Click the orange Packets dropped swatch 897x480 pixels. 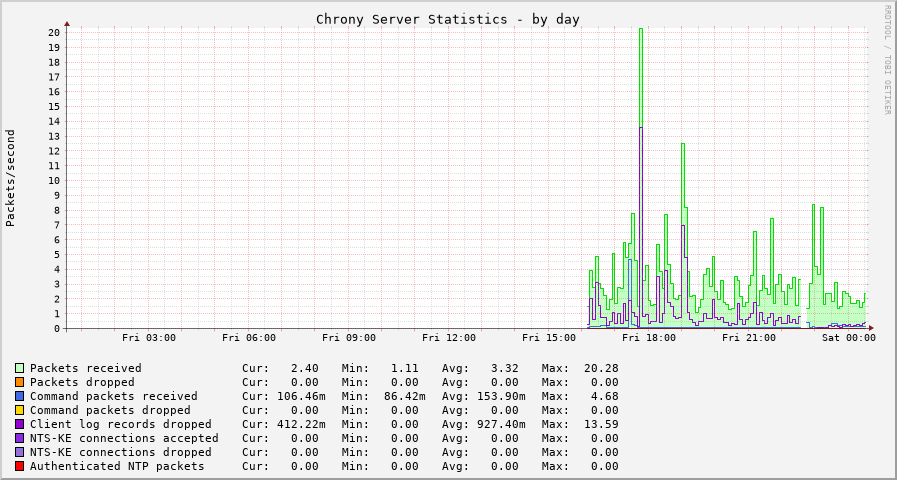pyautogui.click(x=19, y=382)
